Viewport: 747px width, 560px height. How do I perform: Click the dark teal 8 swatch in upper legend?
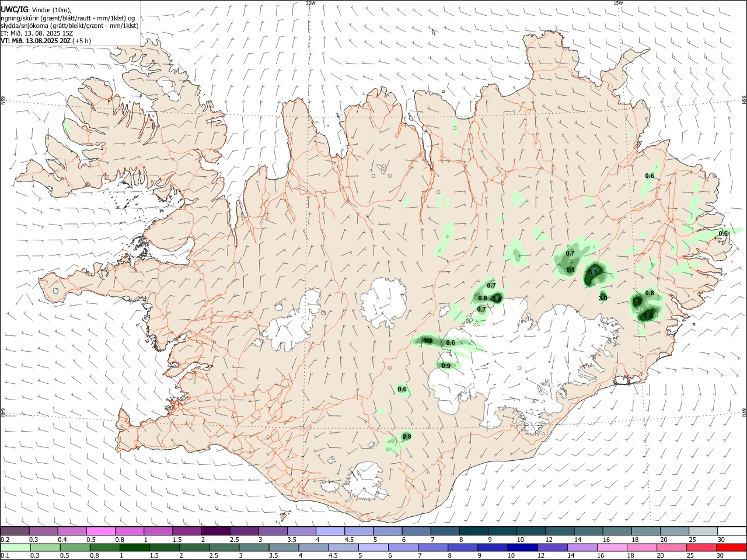point(474,531)
